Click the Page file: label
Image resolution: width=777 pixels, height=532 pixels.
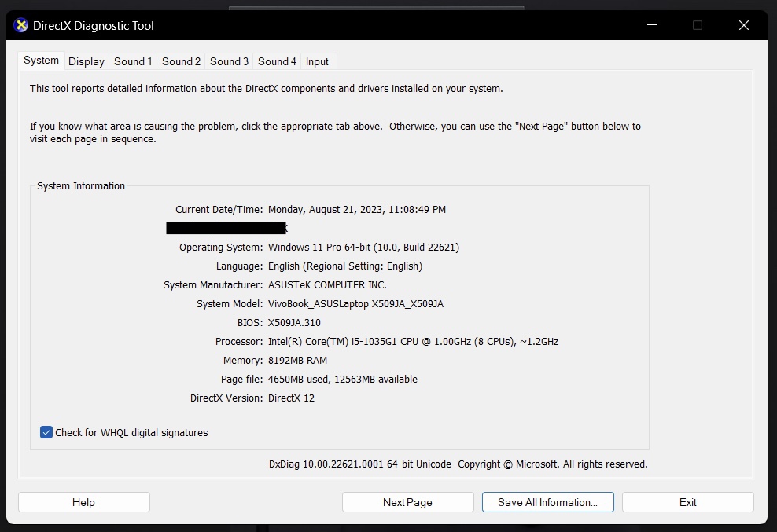(241, 379)
